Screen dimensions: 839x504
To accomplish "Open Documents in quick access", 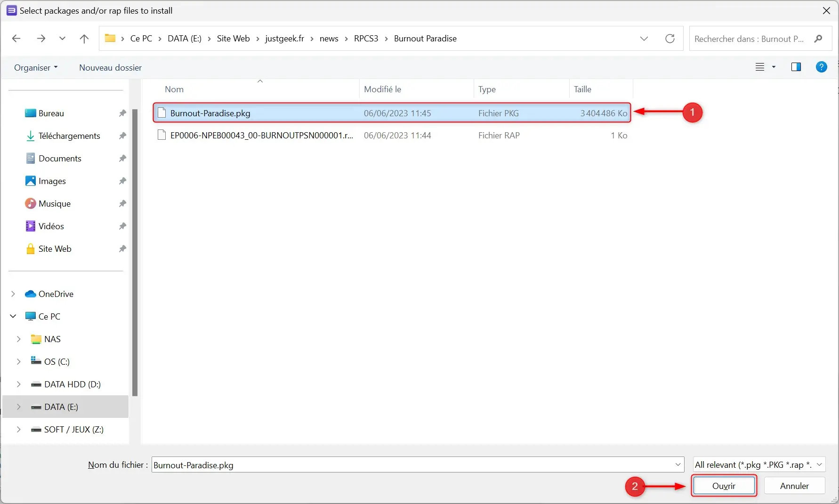I will pyautogui.click(x=60, y=158).
